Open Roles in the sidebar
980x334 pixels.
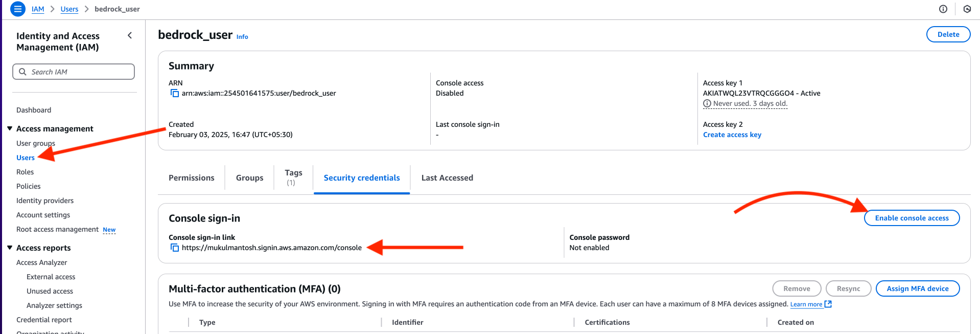pos(25,172)
